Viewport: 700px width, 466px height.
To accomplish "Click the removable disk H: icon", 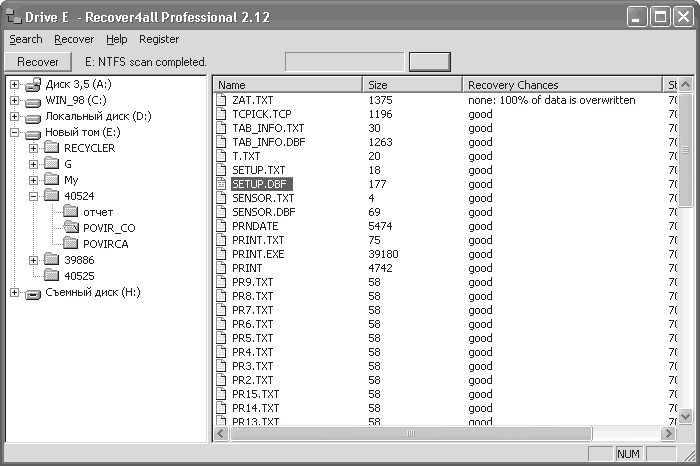I will coord(33,295).
